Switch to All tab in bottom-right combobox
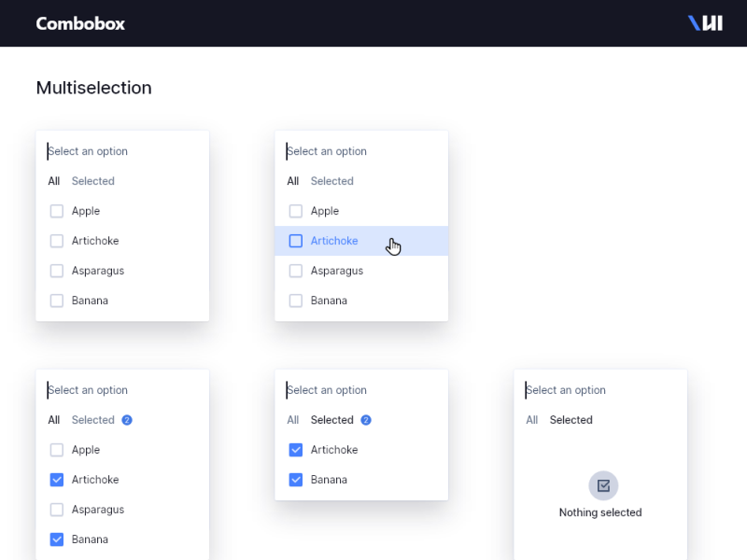The image size is (747, 560). click(x=532, y=420)
